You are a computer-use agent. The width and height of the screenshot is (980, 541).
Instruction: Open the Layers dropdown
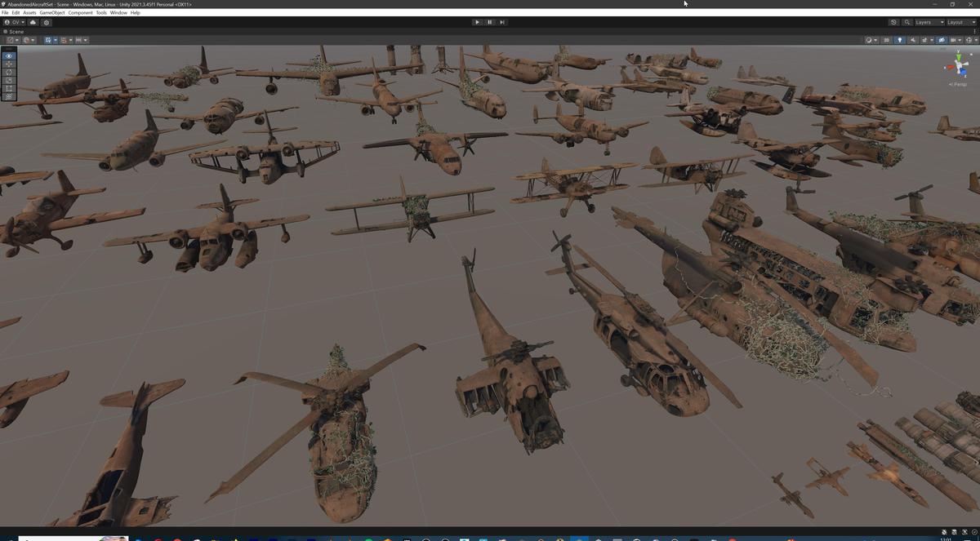928,22
